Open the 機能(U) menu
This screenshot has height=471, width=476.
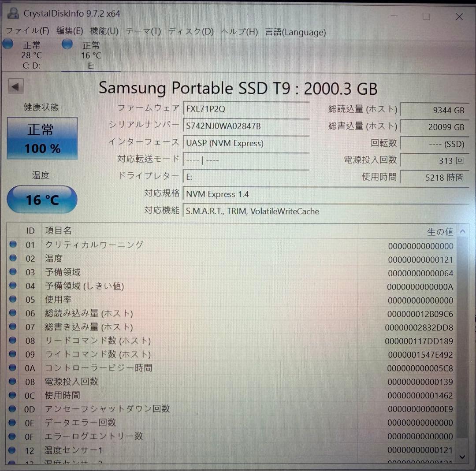(x=104, y=31)
